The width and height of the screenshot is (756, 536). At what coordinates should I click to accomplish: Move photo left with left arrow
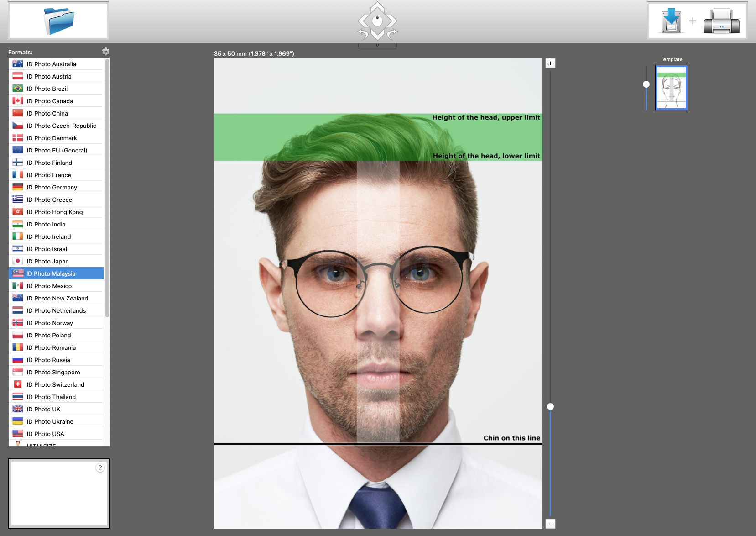(362, 21)
